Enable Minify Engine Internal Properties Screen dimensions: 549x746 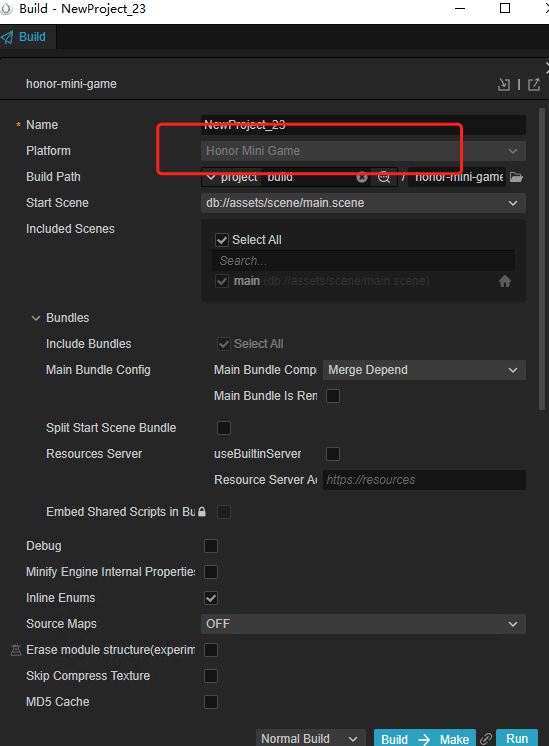(211, 572)
